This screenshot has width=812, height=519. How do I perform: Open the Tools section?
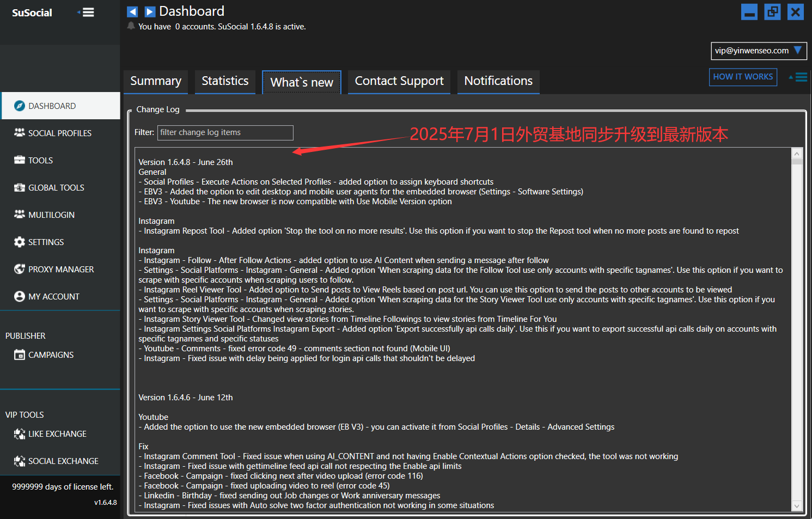coord(60,160)
